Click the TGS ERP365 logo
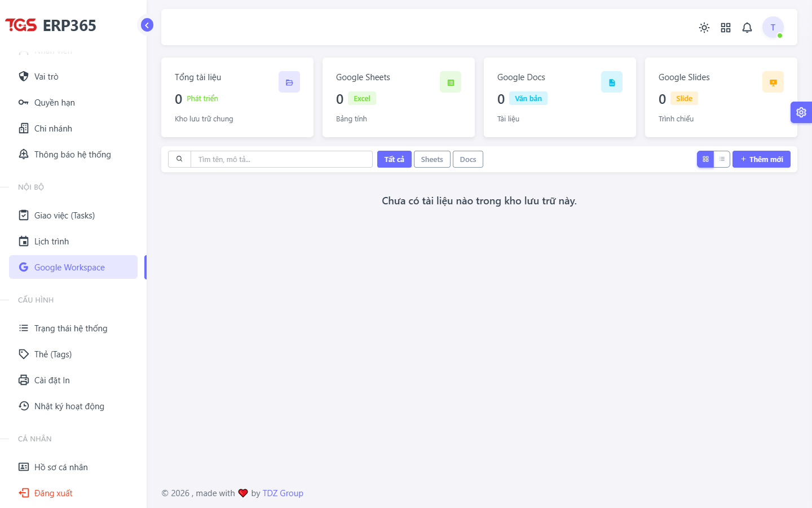Viewport: 812px width, 508px height. [51, 25]
